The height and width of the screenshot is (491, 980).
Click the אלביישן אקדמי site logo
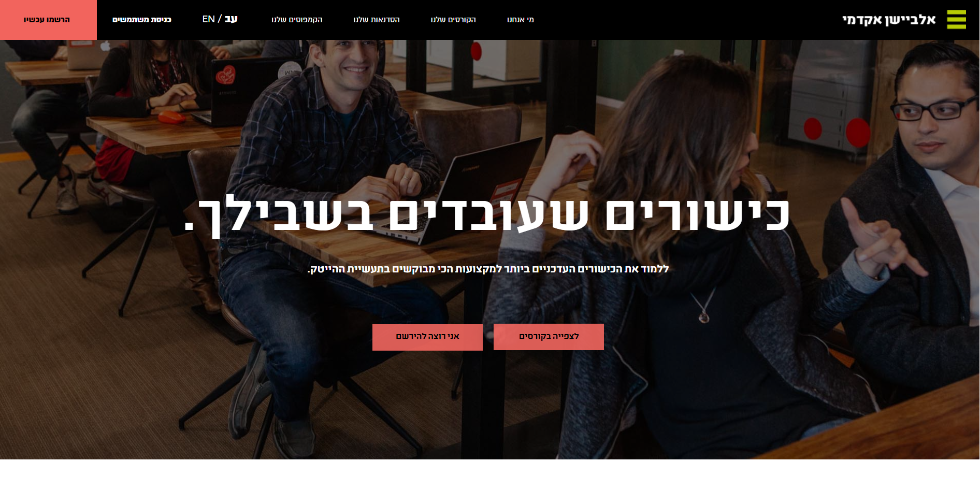(x=889, y=20)
